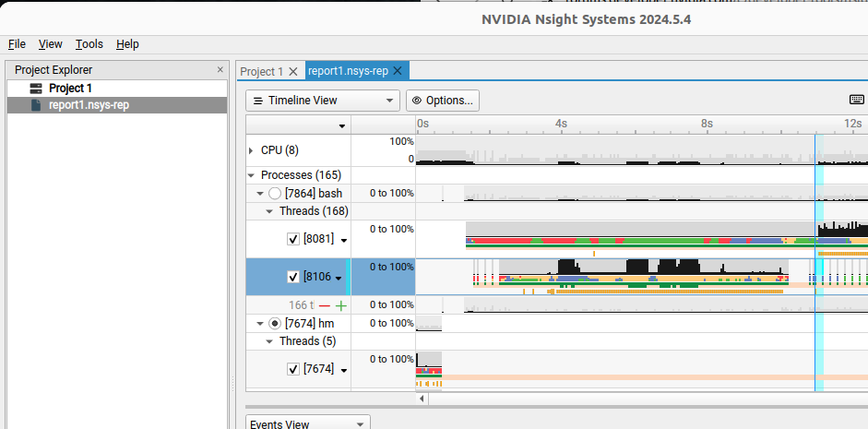Image resolution: width=868 pixels, height=429 pixels.
Task: Select Project 1 in Project Explorer
Action: pyautogui.click(x=70, y=88)
